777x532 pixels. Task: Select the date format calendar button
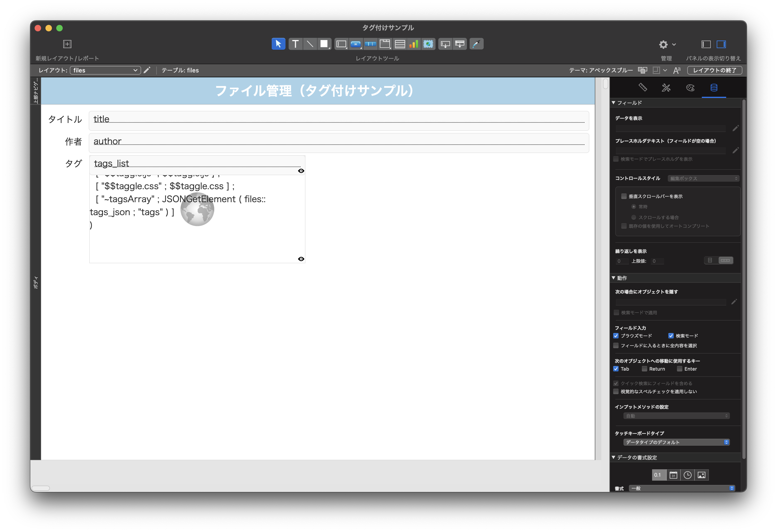(673, 475)
